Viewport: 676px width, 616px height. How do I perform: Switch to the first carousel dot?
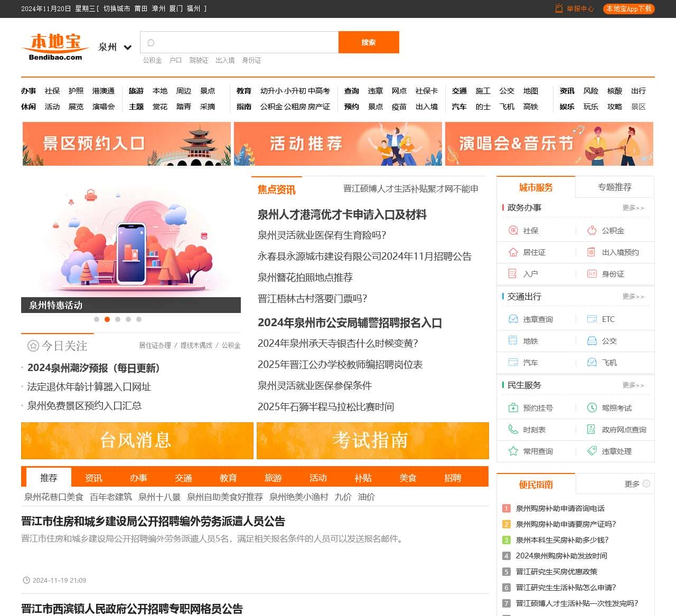pyautogui.click(x=97, y=319)
